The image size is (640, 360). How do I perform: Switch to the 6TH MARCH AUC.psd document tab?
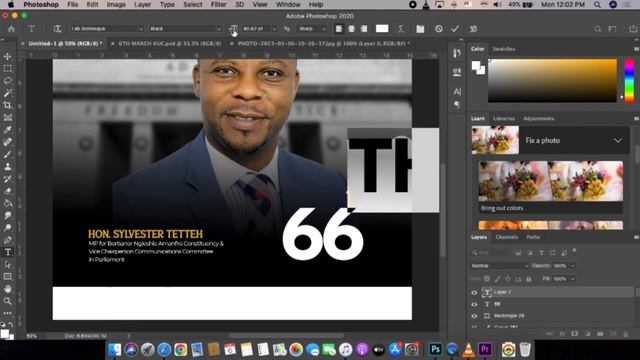point(170,43)
